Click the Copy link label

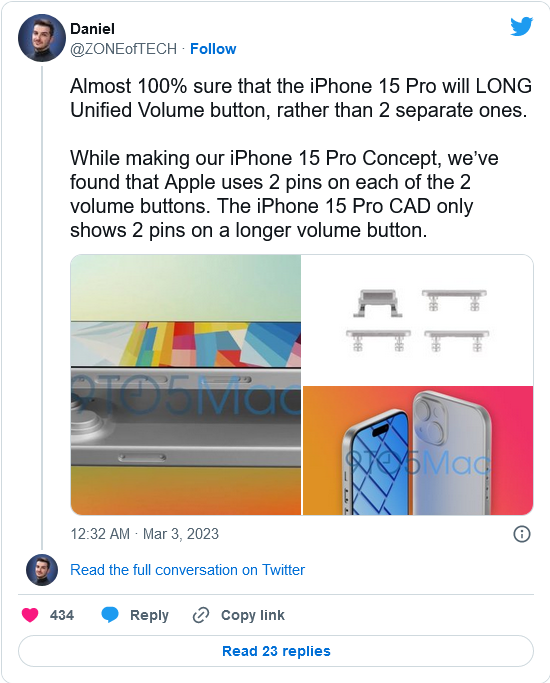click(253, 615)
